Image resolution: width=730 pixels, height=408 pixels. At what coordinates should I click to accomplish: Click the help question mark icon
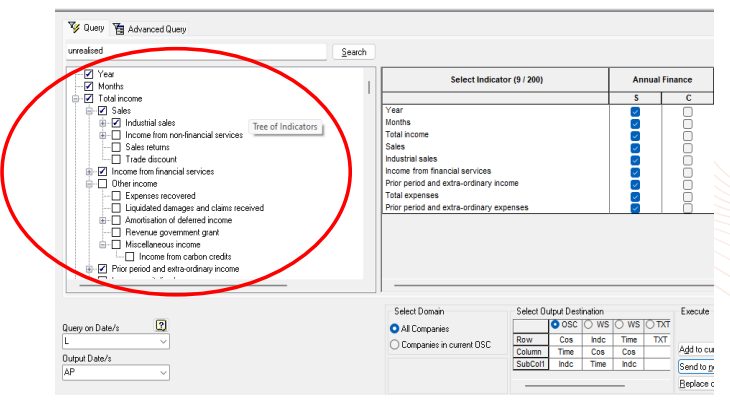(x=160, y=325)
